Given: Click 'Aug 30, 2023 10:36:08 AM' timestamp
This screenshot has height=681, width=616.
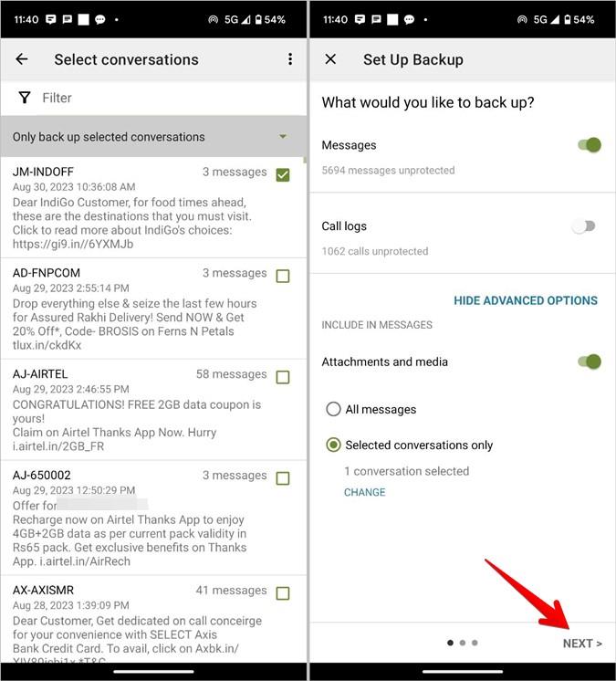Looking at the screenshot, I should (74, 187).
